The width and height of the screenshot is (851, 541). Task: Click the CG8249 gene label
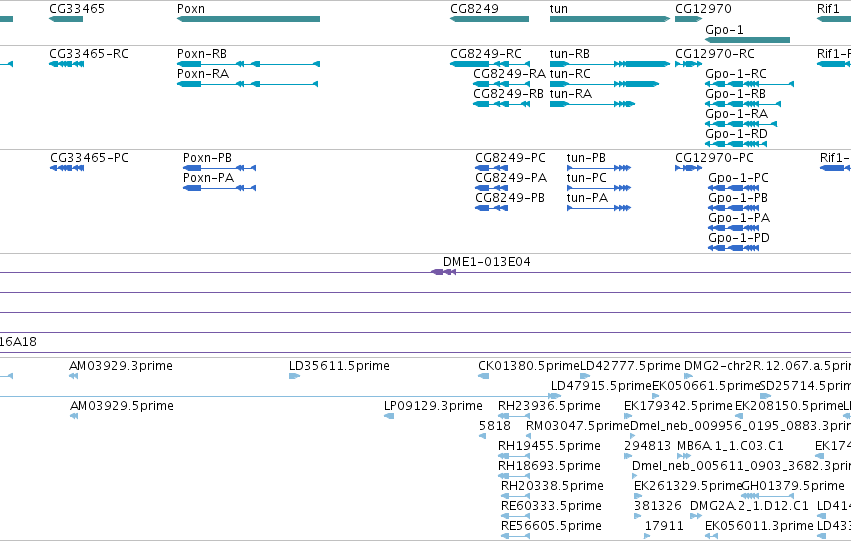click(x=474, y=9)
